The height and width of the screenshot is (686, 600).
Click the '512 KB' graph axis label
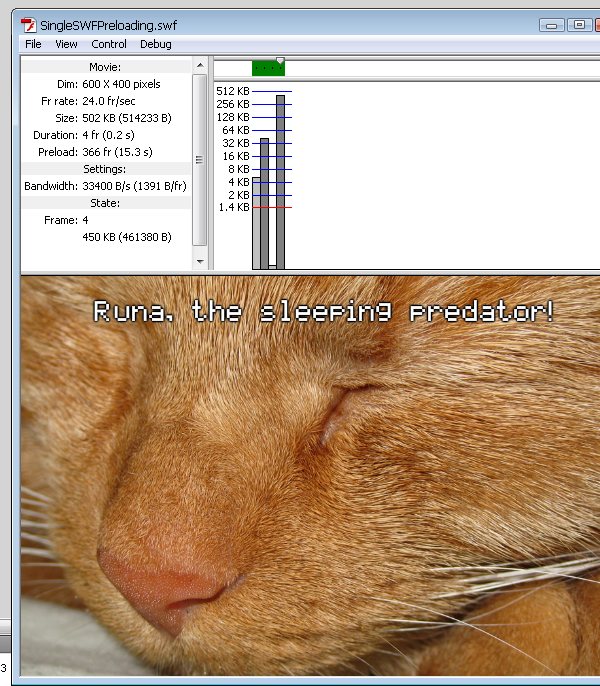(233, 91)
